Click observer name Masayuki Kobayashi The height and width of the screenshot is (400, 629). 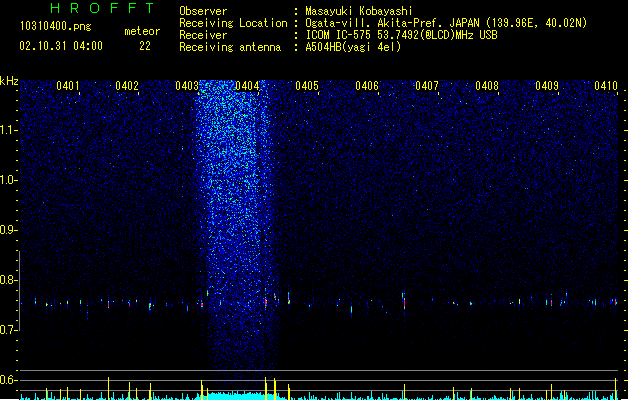(x=359, y=11)
